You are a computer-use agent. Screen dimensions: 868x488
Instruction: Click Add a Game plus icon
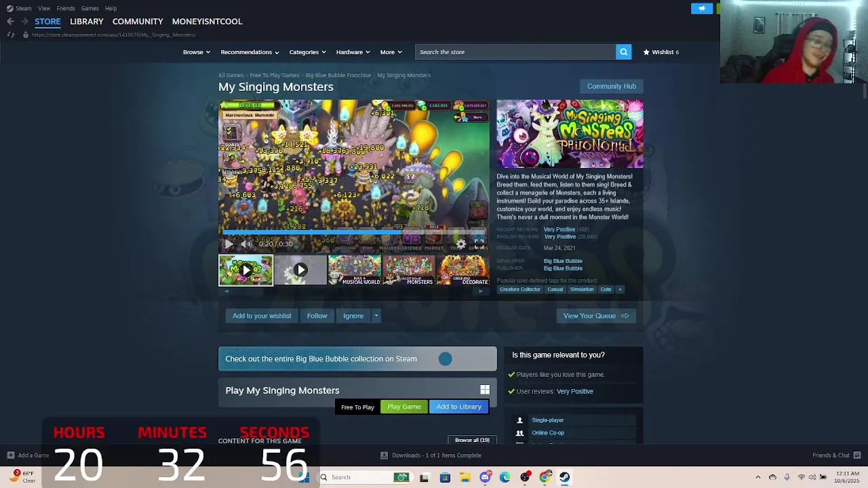10,455
